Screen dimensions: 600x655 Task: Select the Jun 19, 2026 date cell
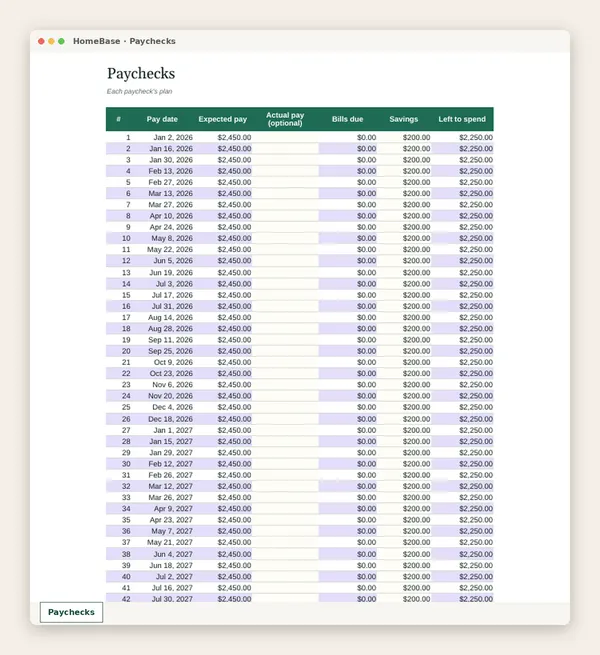click(x=163, y=273)
